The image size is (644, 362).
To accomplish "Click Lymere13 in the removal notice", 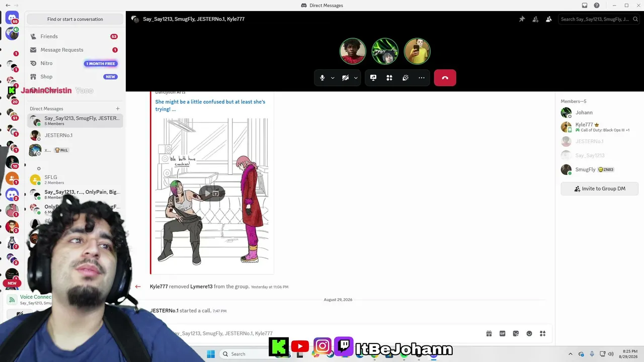I will 201,287.
